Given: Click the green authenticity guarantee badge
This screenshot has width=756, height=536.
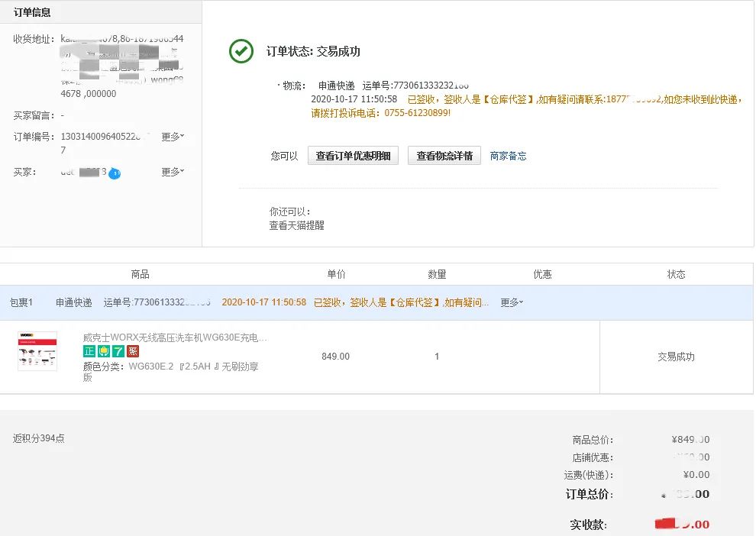Looking at the screenshot, I should 90,351.
